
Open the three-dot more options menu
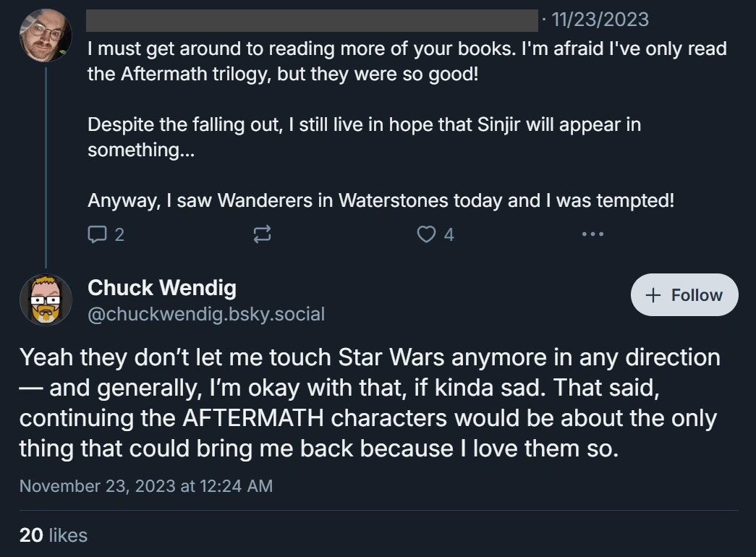(x=592, y=234)
